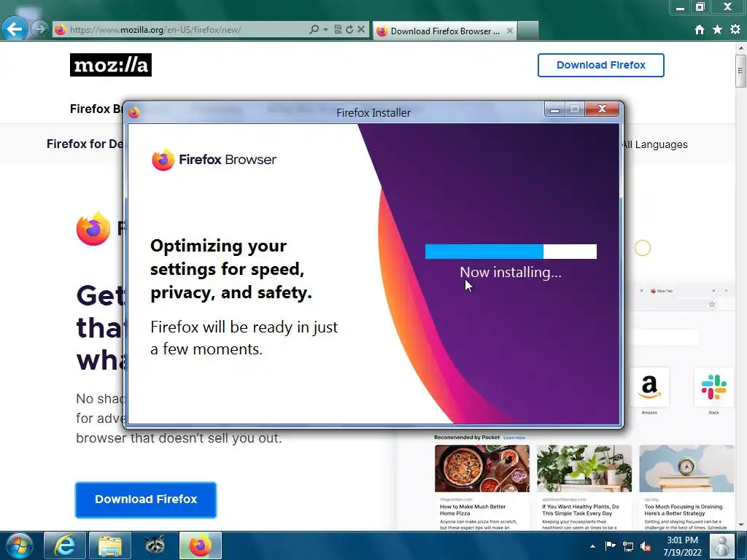Click the outlined Download Firefox button at top
Image resolution: width=747 pixels, height=560 pixels.
[x=601, y=65]
